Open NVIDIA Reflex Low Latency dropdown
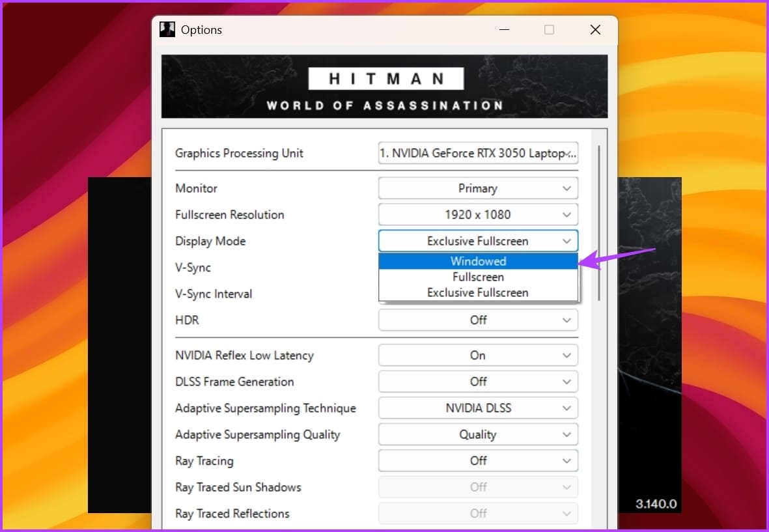Viewport: 769px width, 532px height. tap(478, 356)
